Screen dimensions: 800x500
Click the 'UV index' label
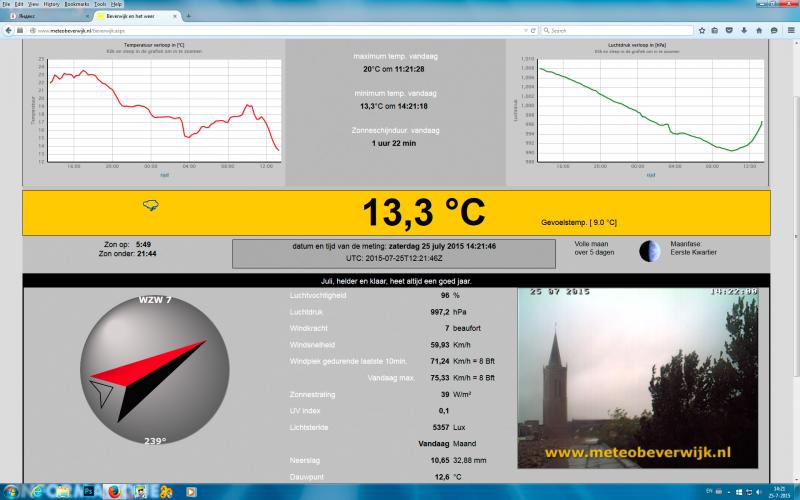point(305,411)
